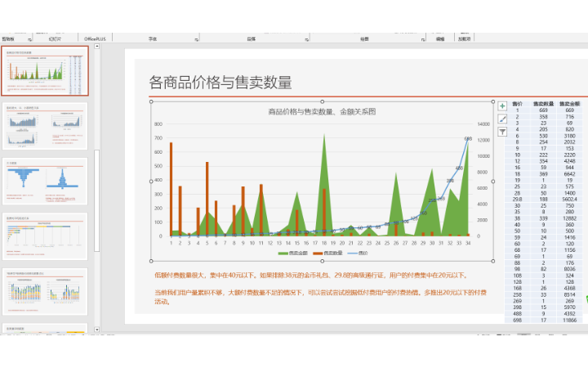Click the thumbnail pane scroll-up arrow
The width and height of the screenshot is (588, 368).
96,46
